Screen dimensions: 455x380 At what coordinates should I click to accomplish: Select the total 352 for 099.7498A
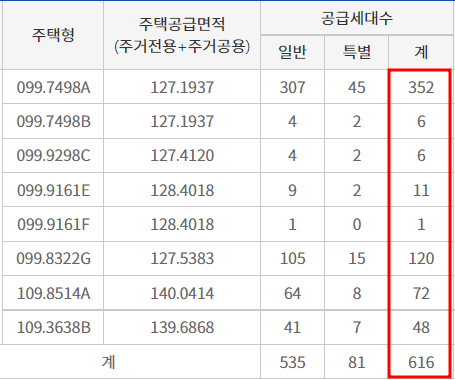(x=421, y=88)
